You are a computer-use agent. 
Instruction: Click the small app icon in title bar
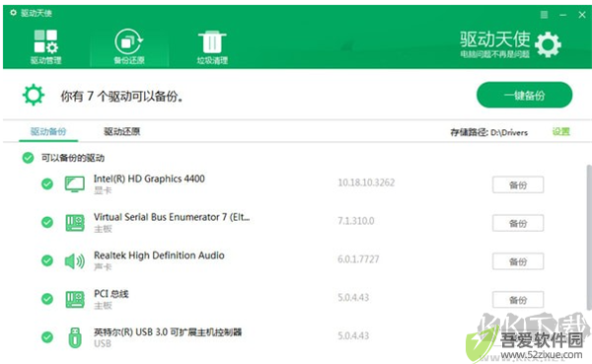click(x=13, y=13)
